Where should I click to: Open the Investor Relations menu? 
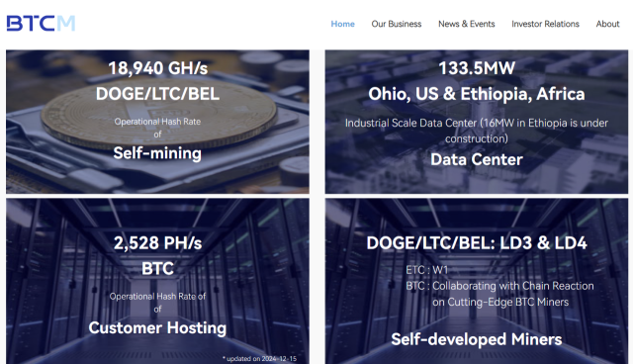[545, 24]
